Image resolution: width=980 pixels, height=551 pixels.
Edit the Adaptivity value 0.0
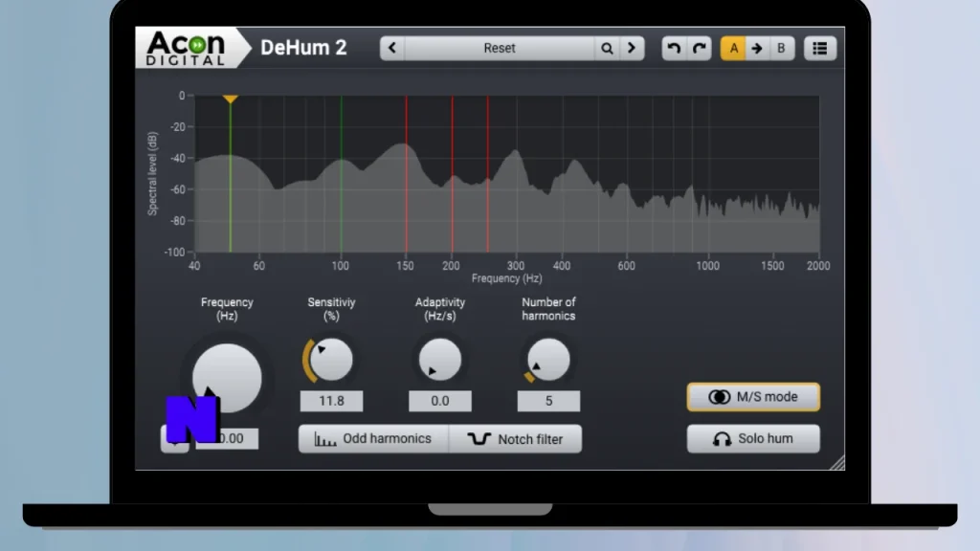pyautogui.click(x=440, y=401)
